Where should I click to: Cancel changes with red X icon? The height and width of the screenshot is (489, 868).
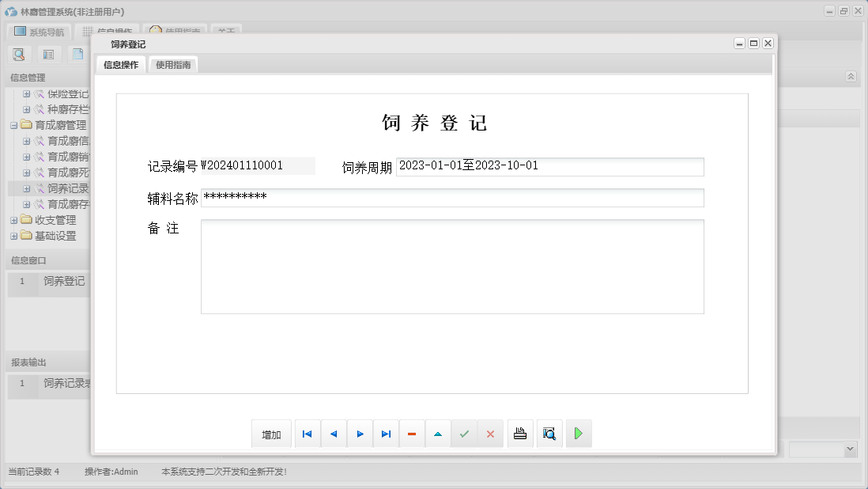(490, 433)
